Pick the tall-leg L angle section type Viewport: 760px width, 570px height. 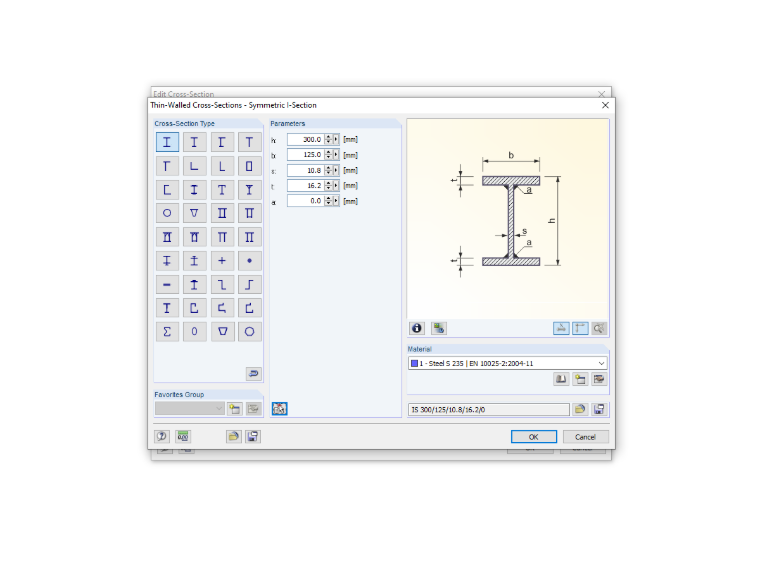click(x=222, y=166)
